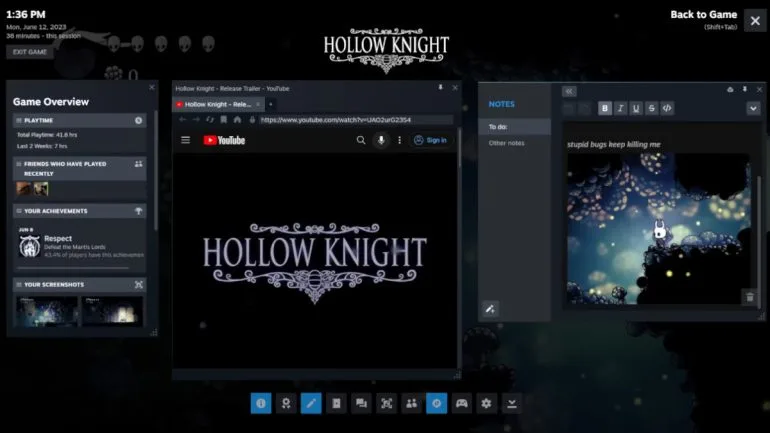Go forward in overlay browser

click(x=196, y=119)
